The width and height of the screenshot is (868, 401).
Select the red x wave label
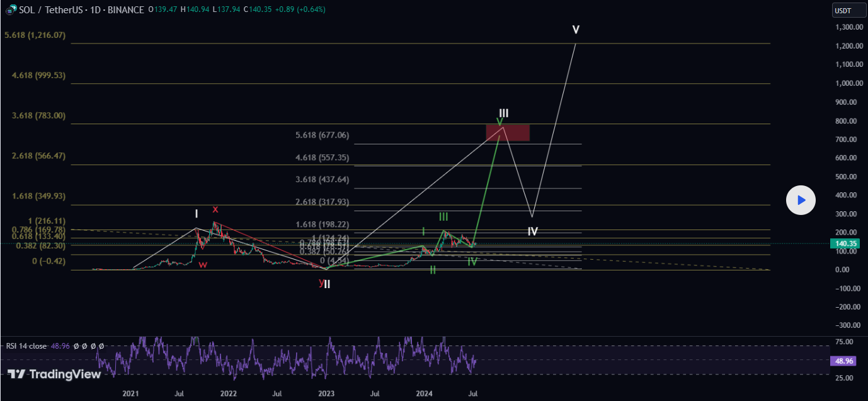[x=215, y=209]
